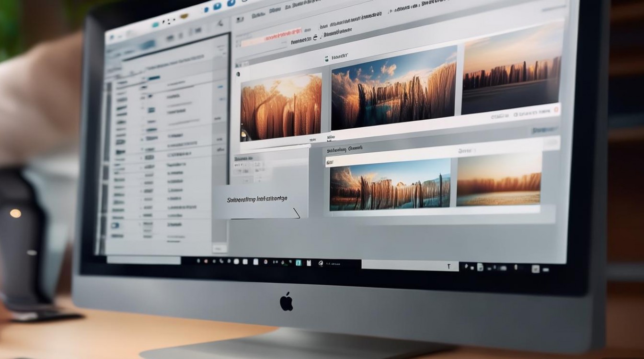Select the bottom-right blurred sunset thumbnail
Screen dimensions: 644x359
pos(499,180)
